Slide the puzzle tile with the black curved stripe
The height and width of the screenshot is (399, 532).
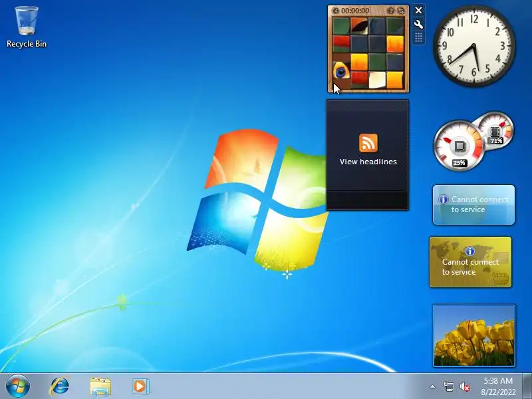(359, 27)
